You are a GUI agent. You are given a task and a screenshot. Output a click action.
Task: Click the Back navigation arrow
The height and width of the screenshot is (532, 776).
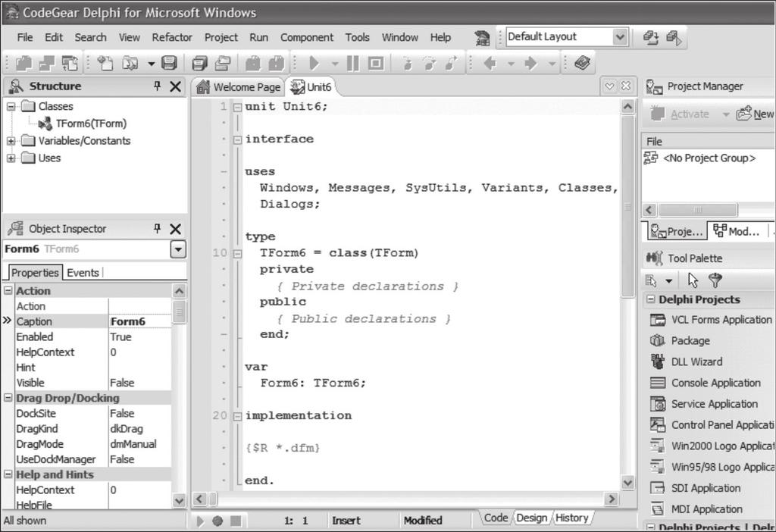click(x=490, y=64)
